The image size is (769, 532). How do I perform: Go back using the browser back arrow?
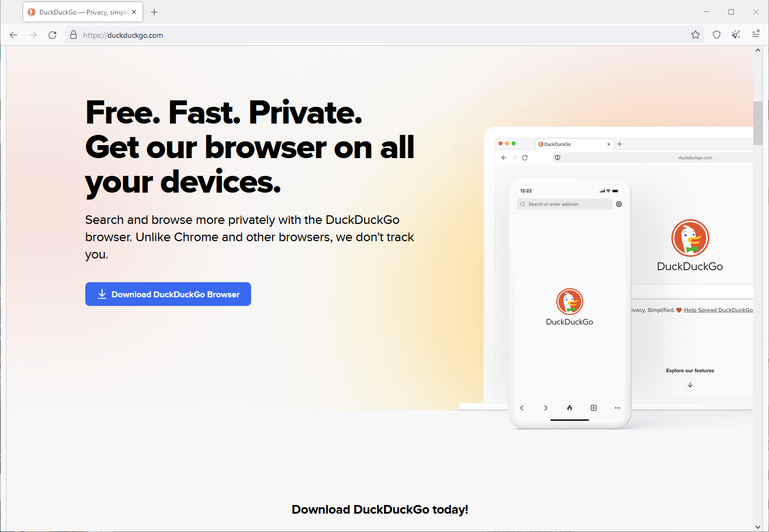[14, 35]
